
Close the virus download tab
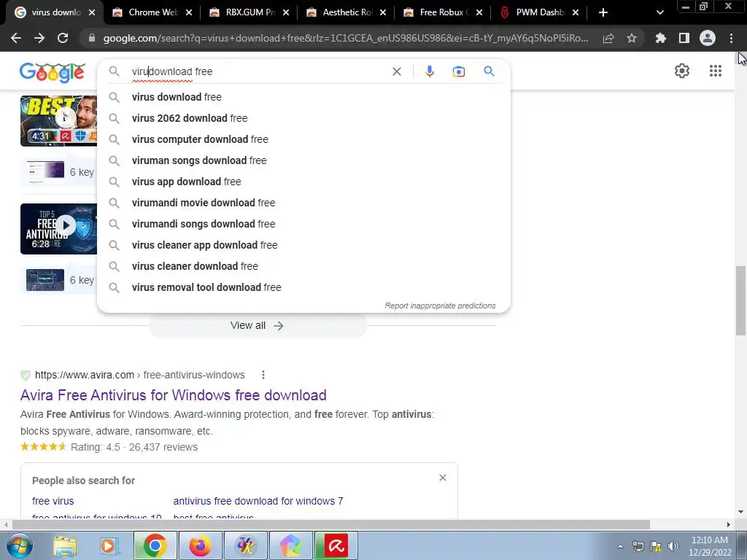tap(92, 13)
